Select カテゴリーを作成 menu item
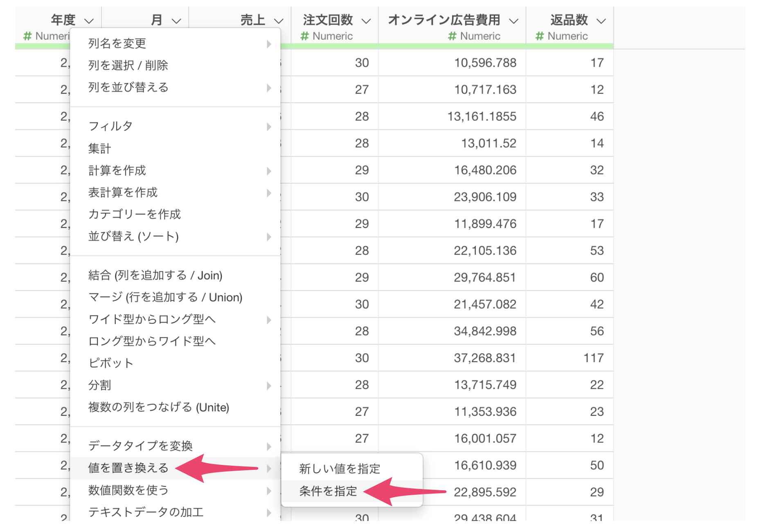This screenshot has height=532, width=766. point(134,214)
